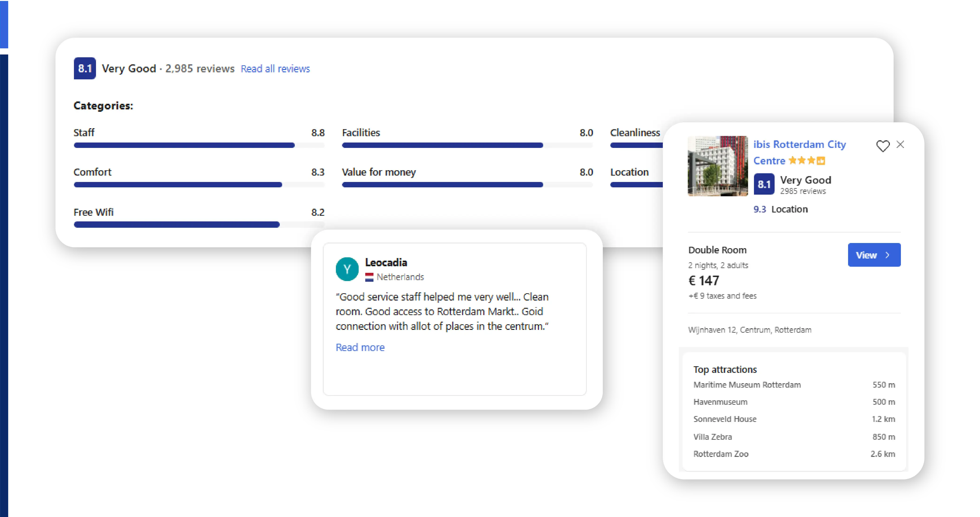
Task: Click the 8.1 score badge at top
Action: (85, 69)
